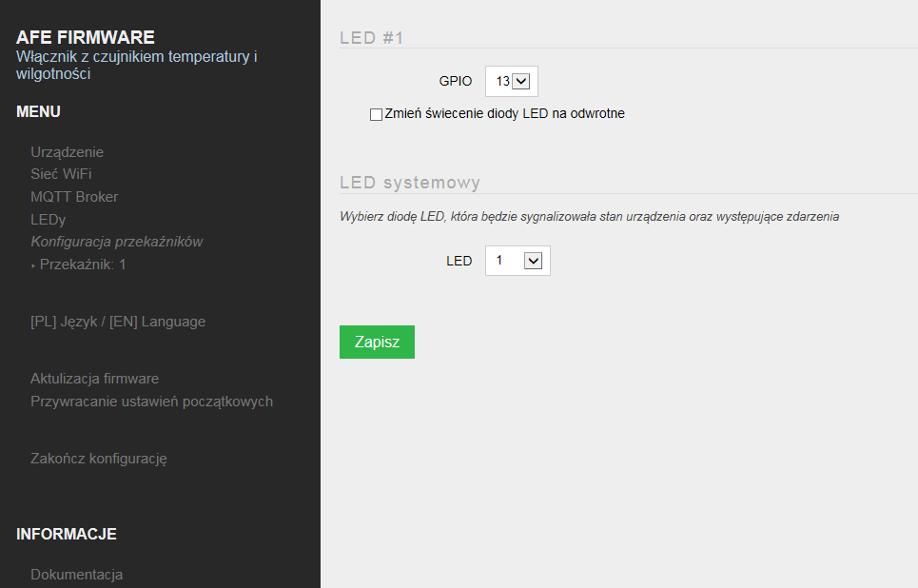Open the Język / Language link
This screenshot has height=588, width=918.
pos(118,322)
